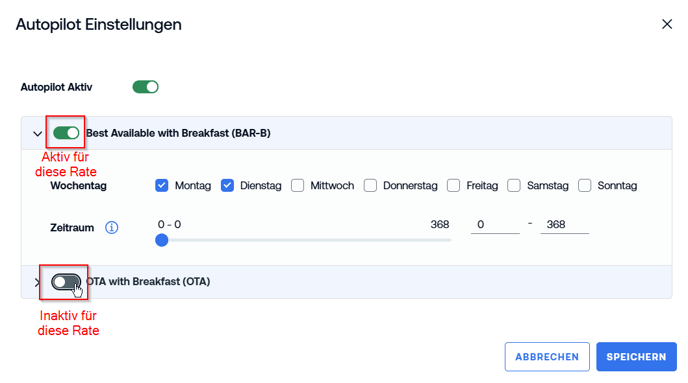Click the Speichern button

(636, 357)
